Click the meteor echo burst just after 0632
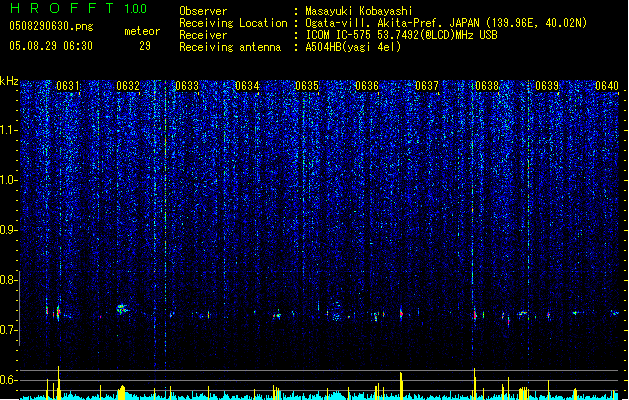 122,309
